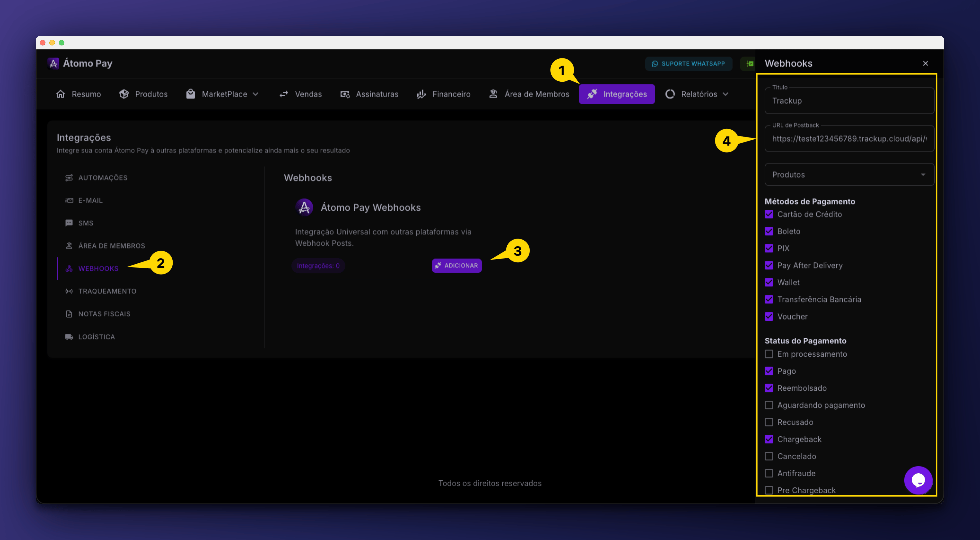Expand the MarketPlace menu chevron
This screenshot has width=980, height=540.
coord(256,94)
